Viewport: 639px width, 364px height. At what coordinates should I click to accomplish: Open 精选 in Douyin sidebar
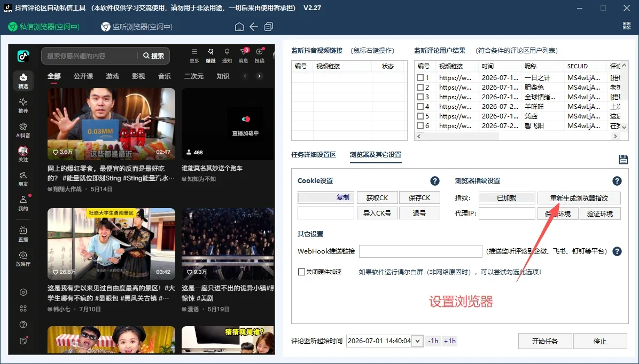(23, 81)
